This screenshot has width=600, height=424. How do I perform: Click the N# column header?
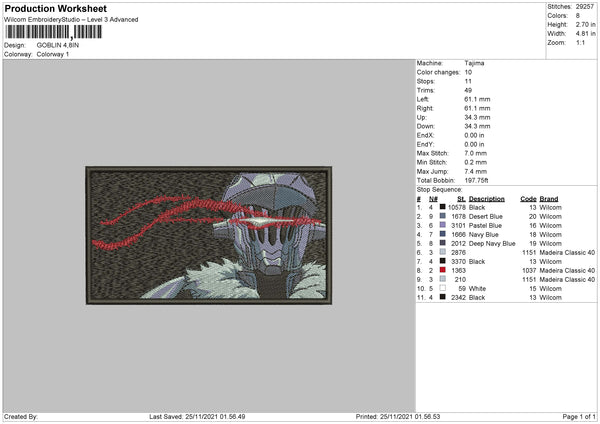[433, 199]
